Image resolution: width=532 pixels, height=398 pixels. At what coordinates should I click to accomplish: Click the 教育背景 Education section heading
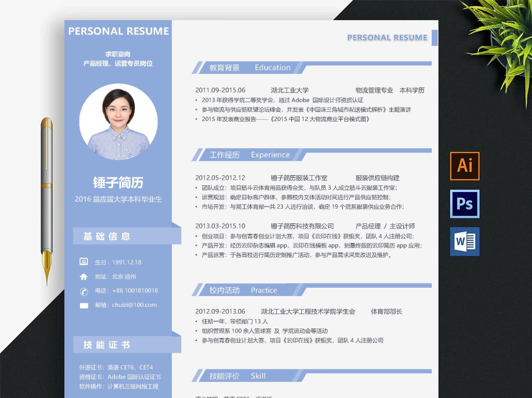click(x=250, y=68)
